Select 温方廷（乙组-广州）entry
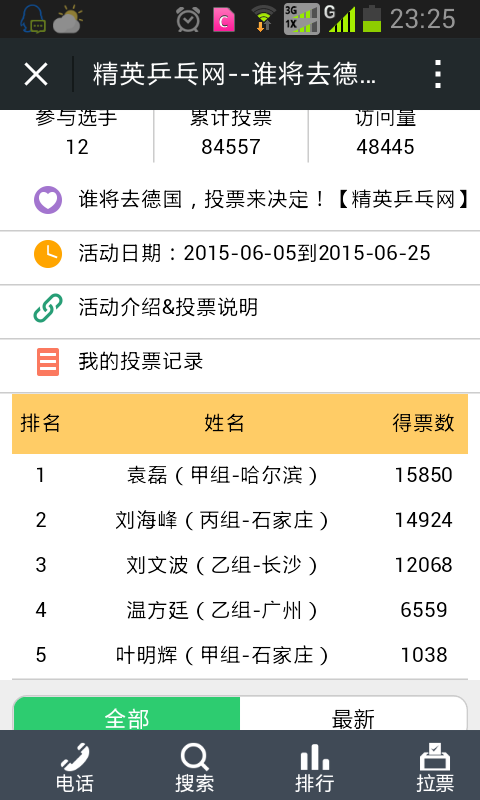This screenshot has width=480, height=800. [x=240, y=610]
